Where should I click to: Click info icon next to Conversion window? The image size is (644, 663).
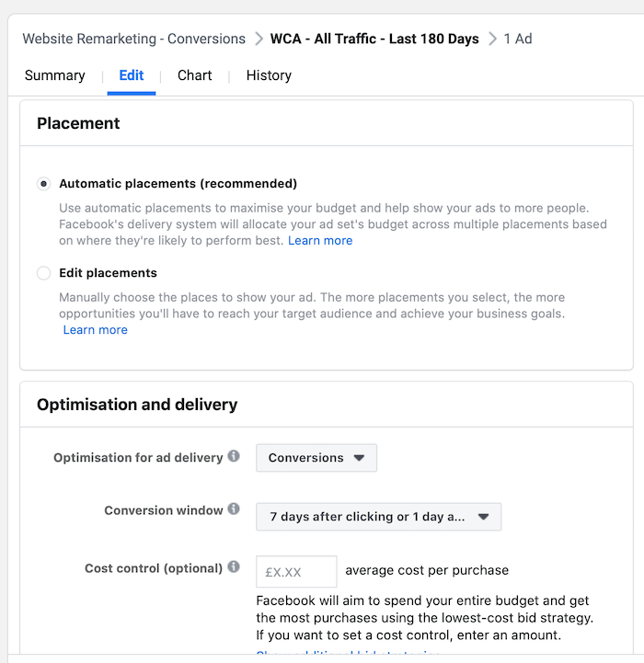click(234, 509)
